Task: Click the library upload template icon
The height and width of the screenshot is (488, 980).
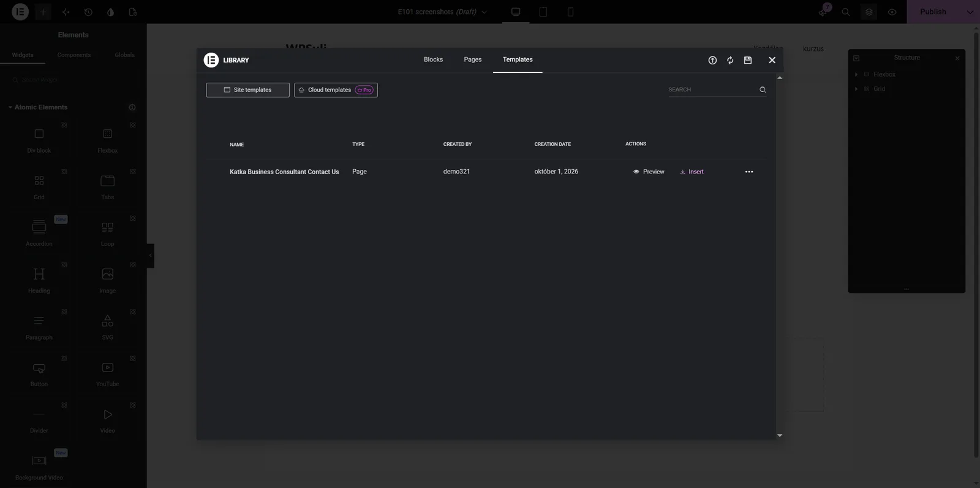Action: pos(712,60)
